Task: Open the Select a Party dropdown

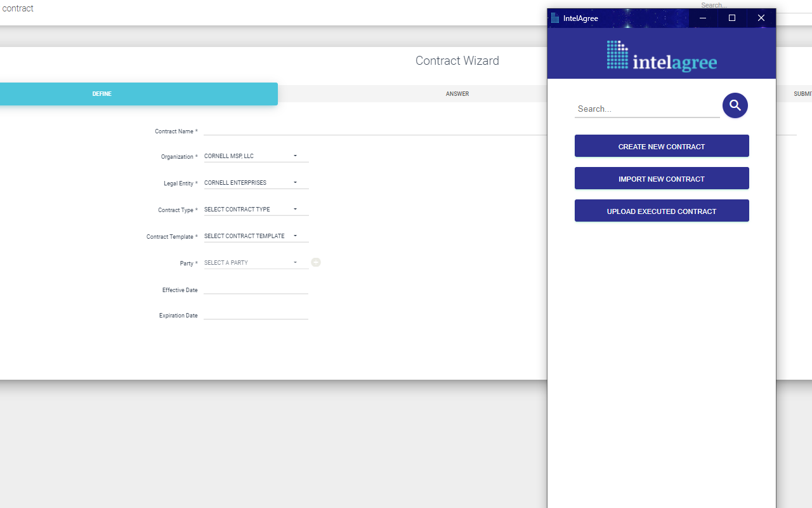Action: point(256,263)
